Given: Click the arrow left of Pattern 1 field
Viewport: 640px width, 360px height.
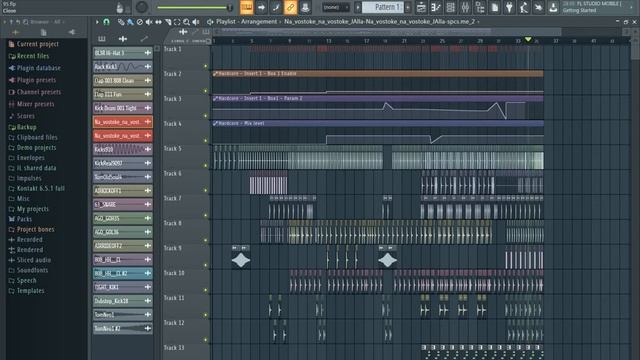Looking at the screenshot, I should tap(358, 7).
